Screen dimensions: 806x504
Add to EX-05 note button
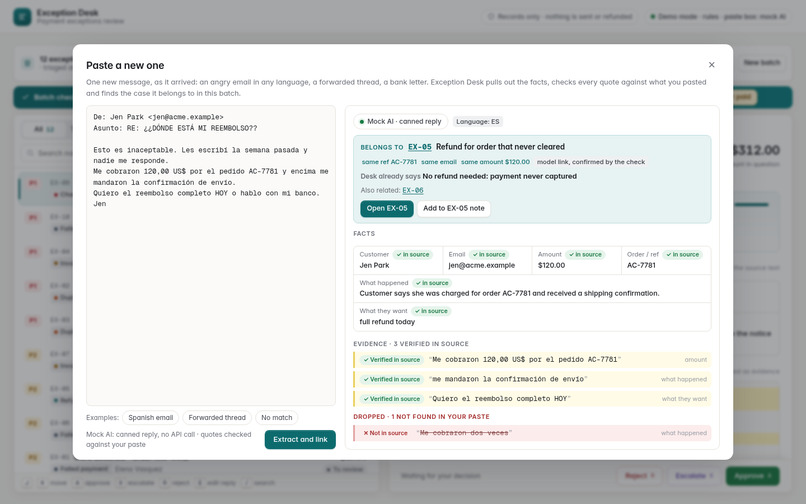coord(453,208)
